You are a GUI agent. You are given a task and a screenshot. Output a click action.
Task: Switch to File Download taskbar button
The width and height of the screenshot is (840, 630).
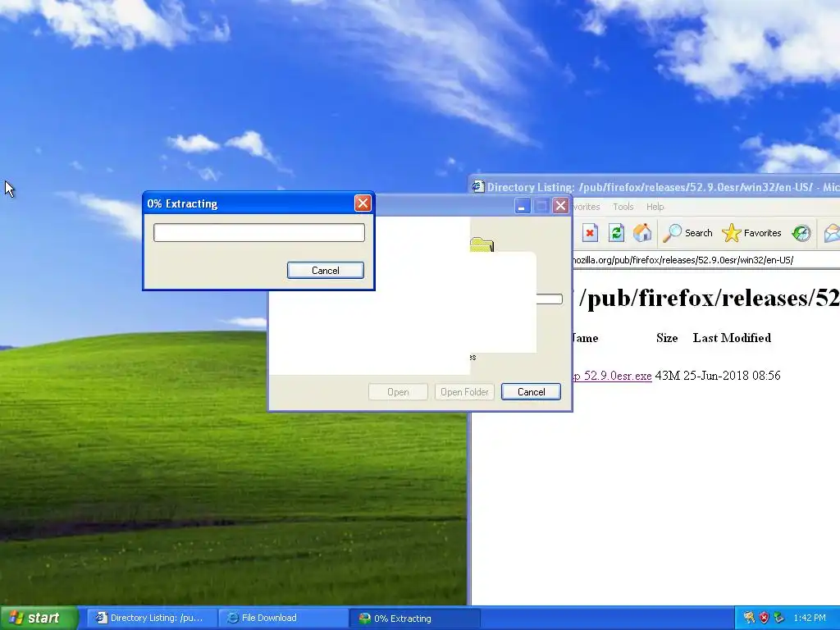(283, 619)
